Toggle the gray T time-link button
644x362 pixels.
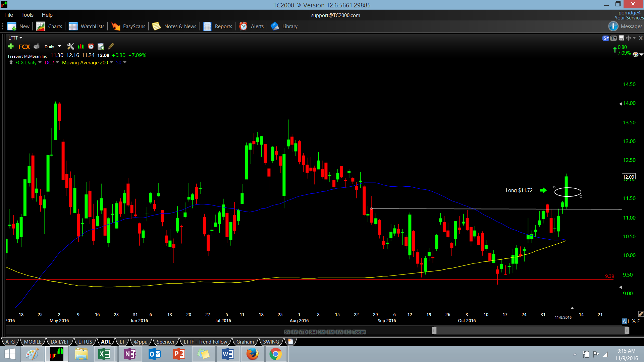pos(613,38)
